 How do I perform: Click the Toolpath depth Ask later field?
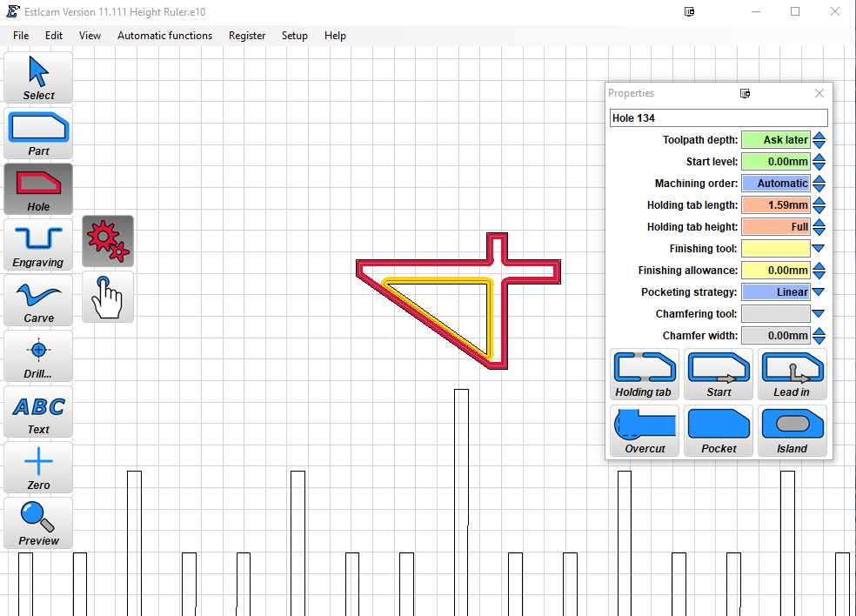[776, 140]
